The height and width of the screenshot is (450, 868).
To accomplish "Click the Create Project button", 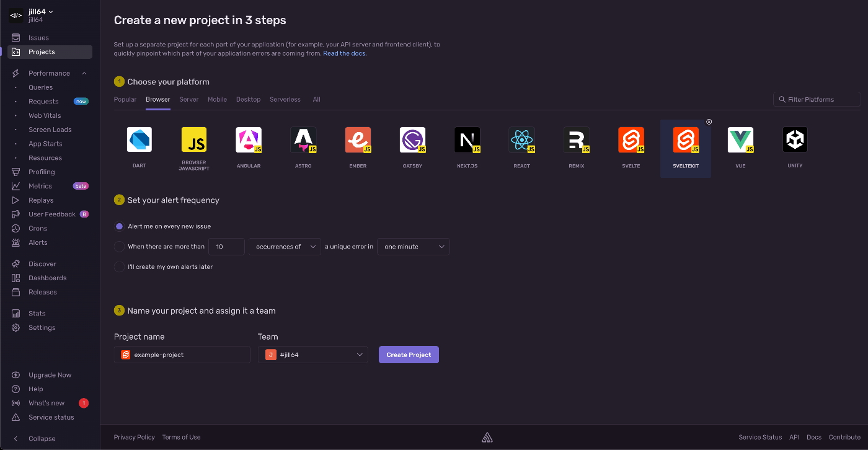I will click(x=409, y=355).
